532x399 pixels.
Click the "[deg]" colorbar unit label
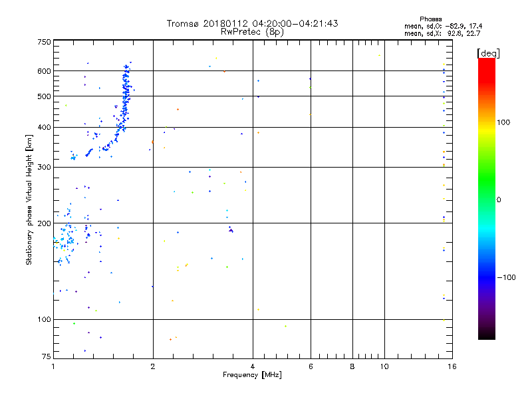coord(488,53)
